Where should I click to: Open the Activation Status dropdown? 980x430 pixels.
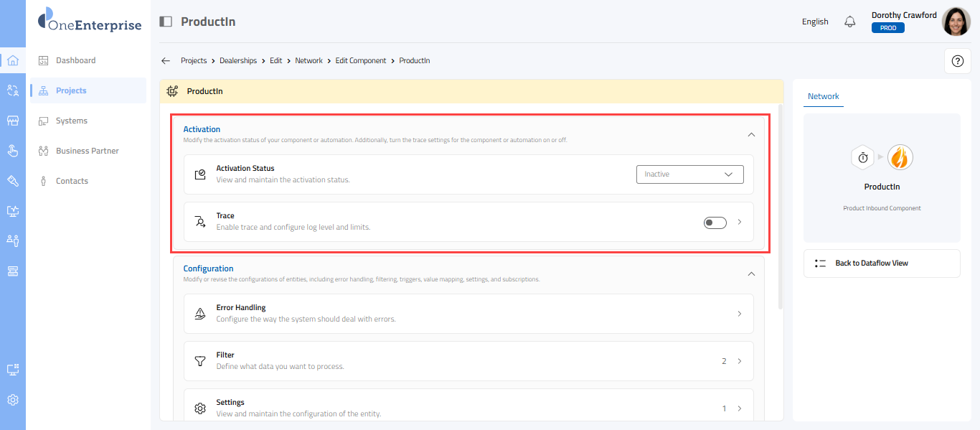689,174
